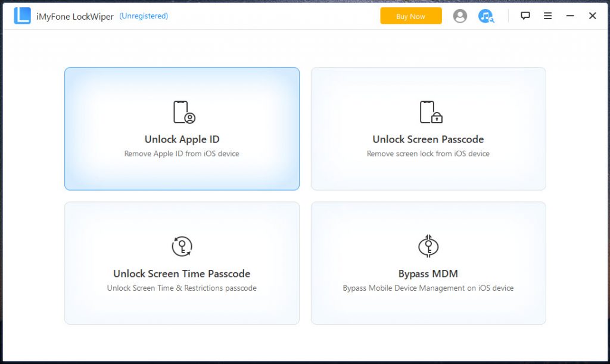
Task: Select the Unlock Screen Time Passcode title
Action: (182, 274)
